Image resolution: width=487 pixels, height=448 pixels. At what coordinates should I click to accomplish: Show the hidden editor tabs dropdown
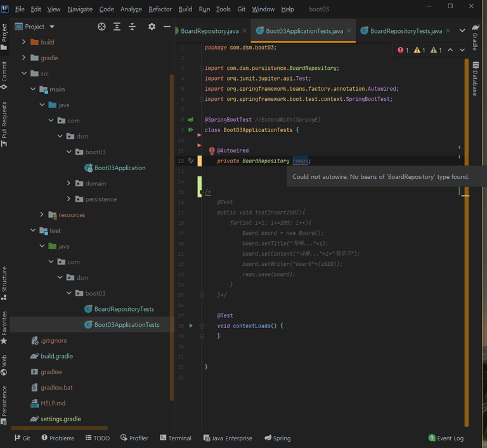[462, 30]
